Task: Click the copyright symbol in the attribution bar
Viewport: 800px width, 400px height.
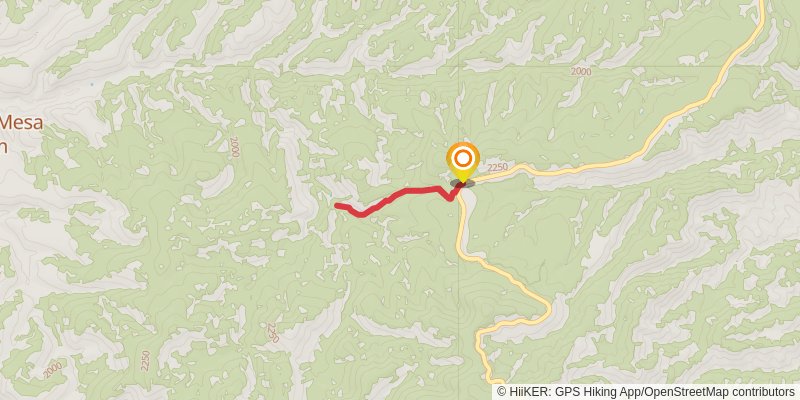Action: pyautogui.click(x=502, y=391)
